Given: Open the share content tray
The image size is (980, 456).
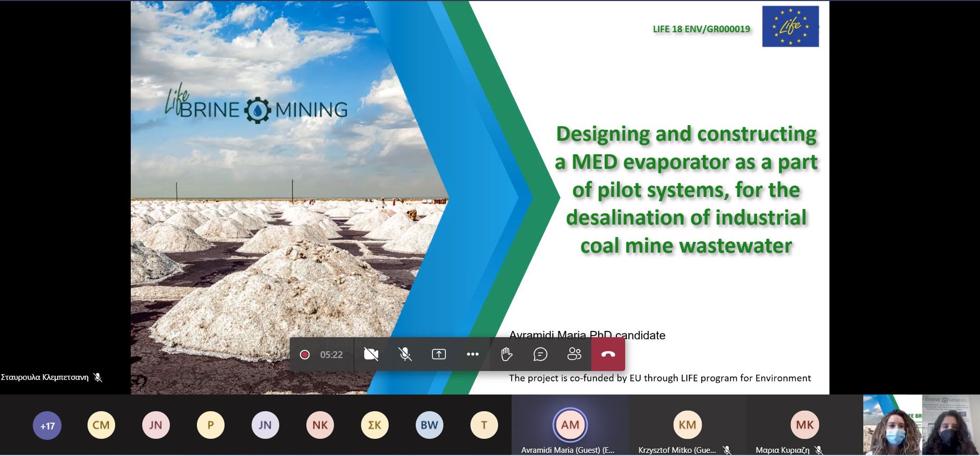Looking at the screenshot, I should point(439,354).
